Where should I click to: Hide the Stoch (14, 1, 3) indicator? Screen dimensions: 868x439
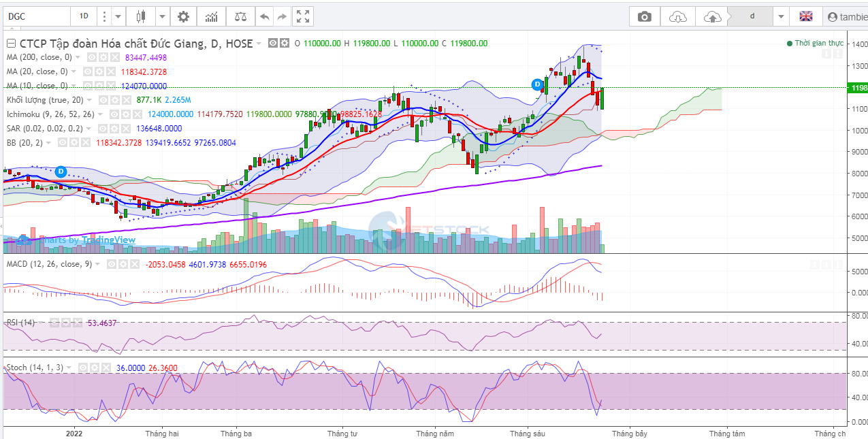[x=83, y=368]
